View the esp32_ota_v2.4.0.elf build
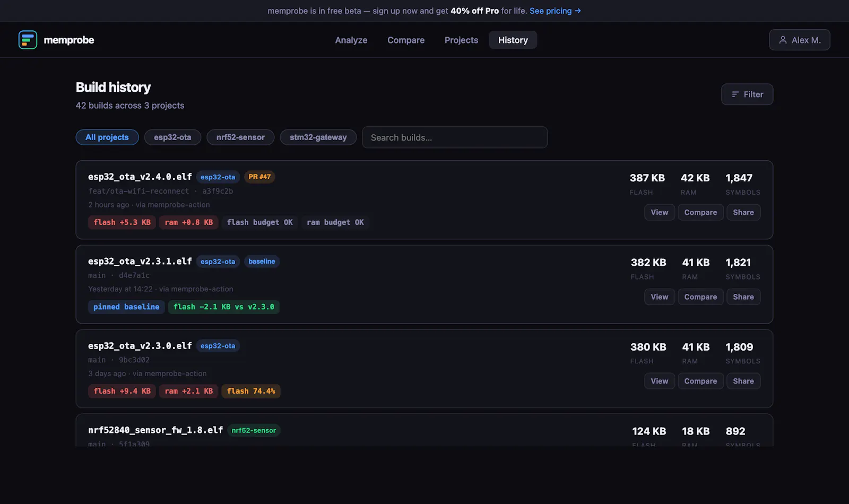The width and height of the screenshot is (849, 504). click(660, 212)
